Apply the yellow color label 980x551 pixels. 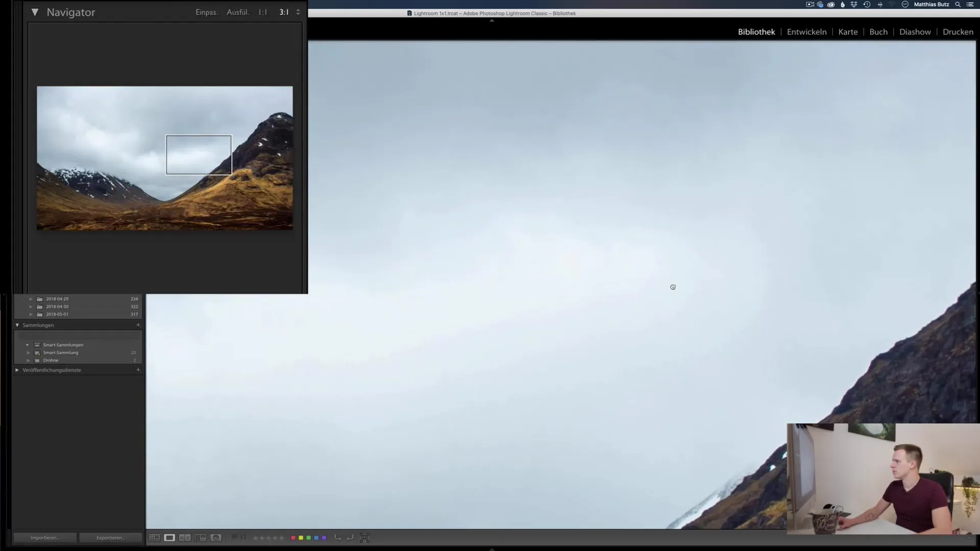(301, 538)
